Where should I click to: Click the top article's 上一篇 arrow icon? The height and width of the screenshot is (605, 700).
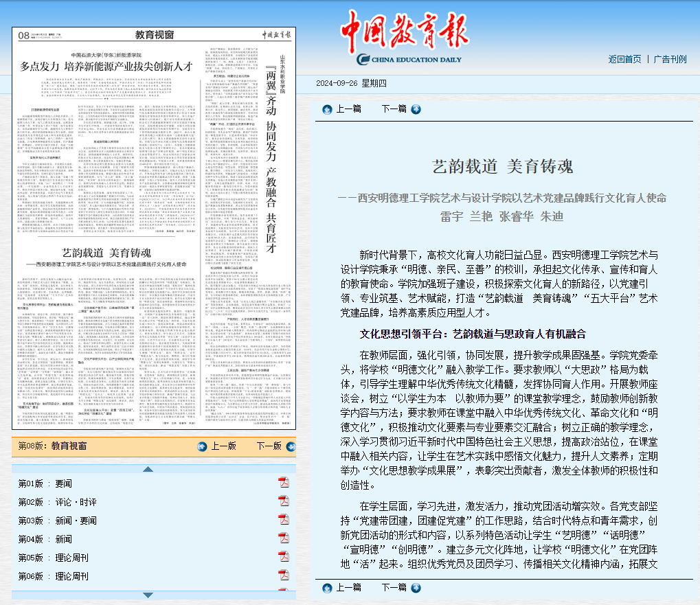(327, 109)
